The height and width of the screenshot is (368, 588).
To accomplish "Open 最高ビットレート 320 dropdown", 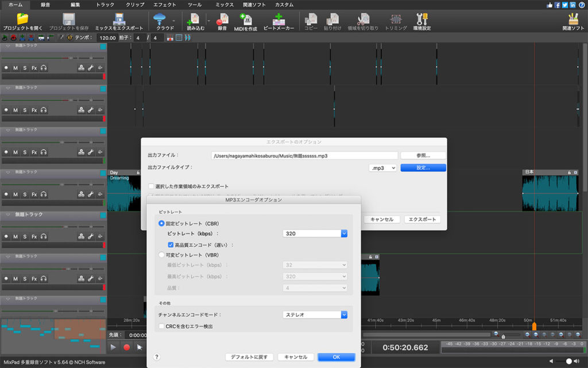I will (x=315, y=277).
